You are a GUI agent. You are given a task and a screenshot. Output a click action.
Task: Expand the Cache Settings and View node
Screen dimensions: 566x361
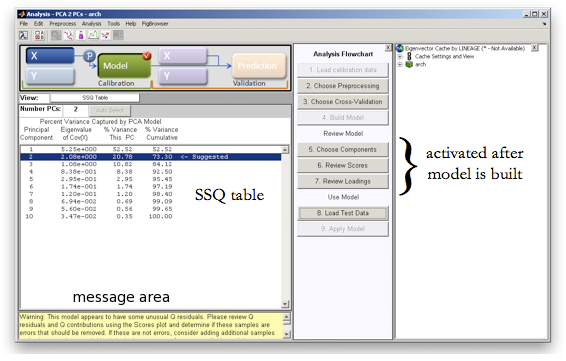point(400,56)
